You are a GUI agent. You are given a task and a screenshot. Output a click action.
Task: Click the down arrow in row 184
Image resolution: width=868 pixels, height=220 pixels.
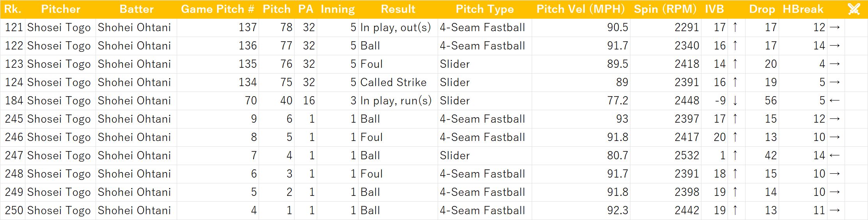(x=735, y=100)
